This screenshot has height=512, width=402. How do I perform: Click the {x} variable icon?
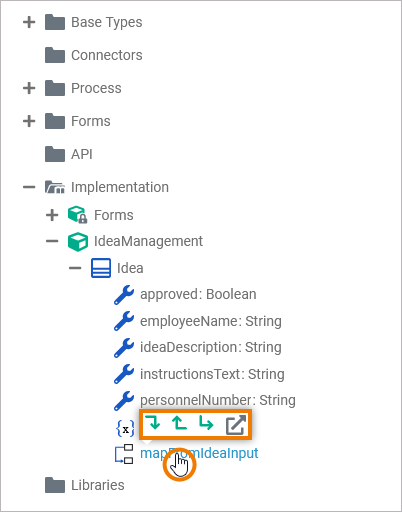tap(125, 429)
